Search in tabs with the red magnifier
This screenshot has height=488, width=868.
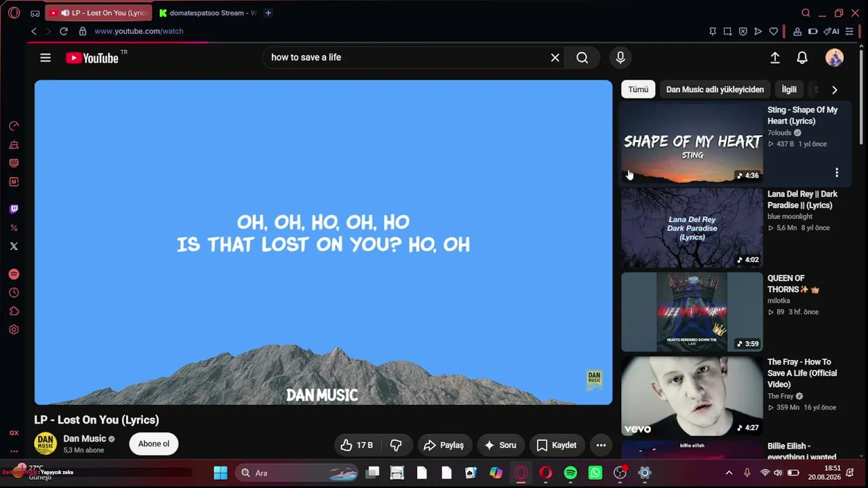(806, 13)
